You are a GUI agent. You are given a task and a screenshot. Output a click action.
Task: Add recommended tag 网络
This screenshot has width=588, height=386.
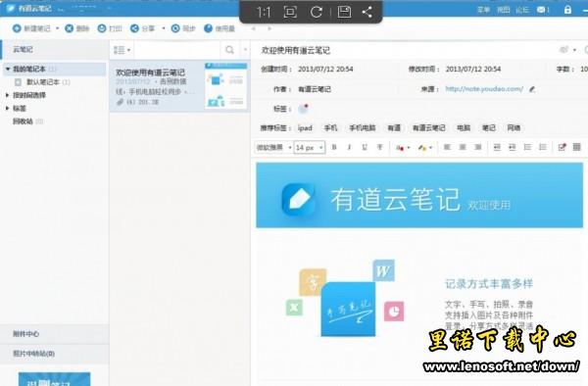(x=514, y=127)
